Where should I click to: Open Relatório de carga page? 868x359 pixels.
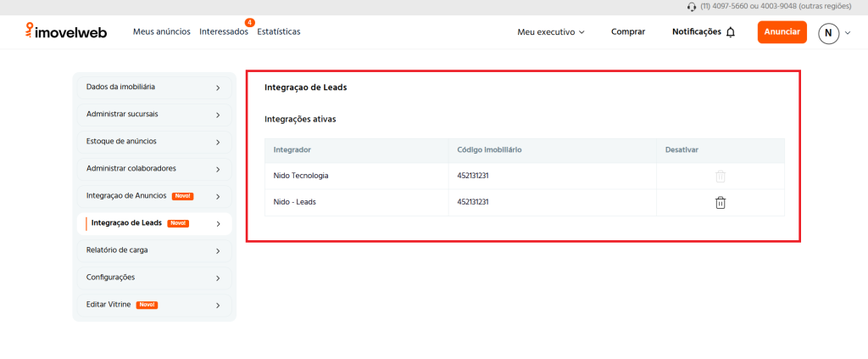[x=153, y=250]
